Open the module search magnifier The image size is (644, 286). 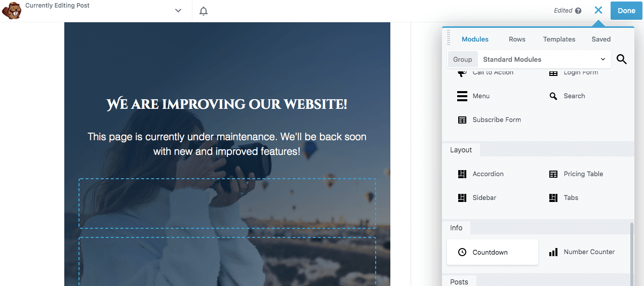pos(622,60)
